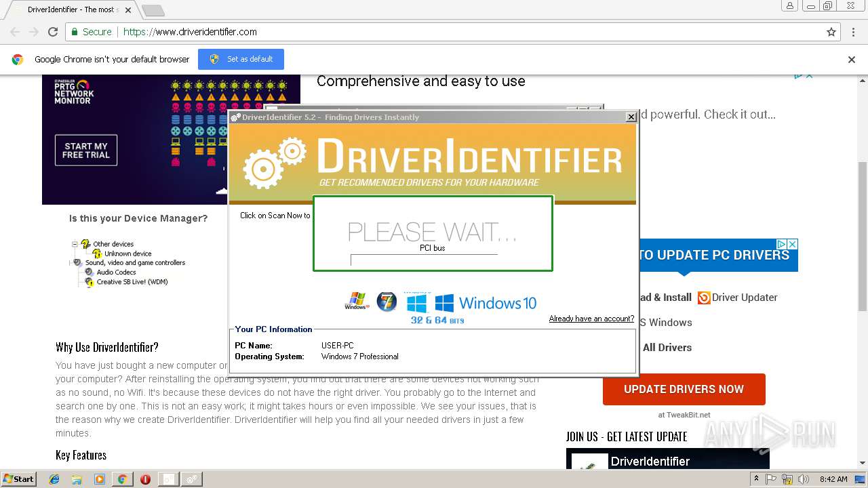868x488 pixels.
Task: Close the blue PC drivers ad banner
Action: (792, 244)
